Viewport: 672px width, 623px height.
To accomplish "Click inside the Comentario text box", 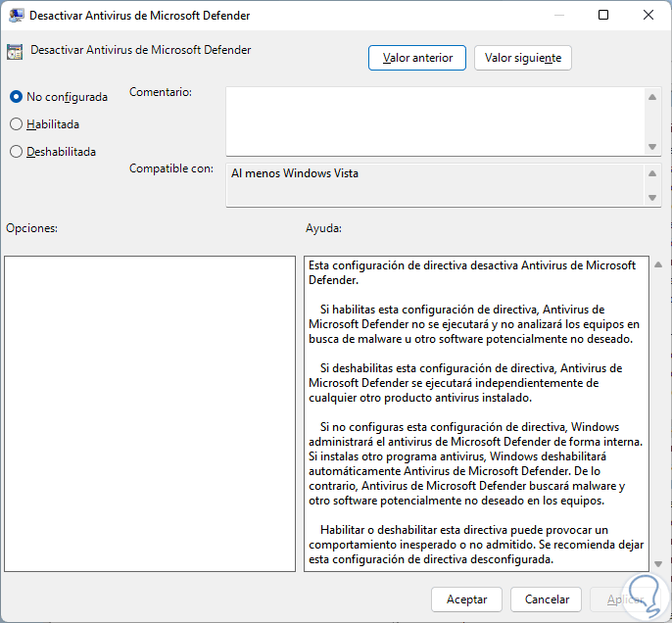I will tap(435, 121).
